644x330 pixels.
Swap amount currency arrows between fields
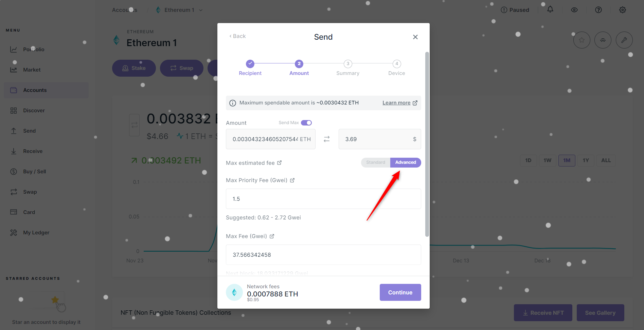(327, 139)
